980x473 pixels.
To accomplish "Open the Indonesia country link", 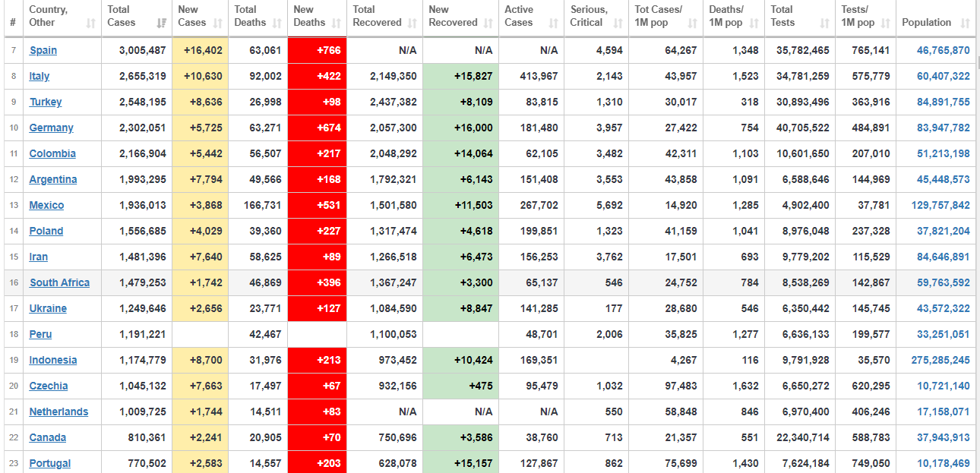I will [x=53, y=360].
